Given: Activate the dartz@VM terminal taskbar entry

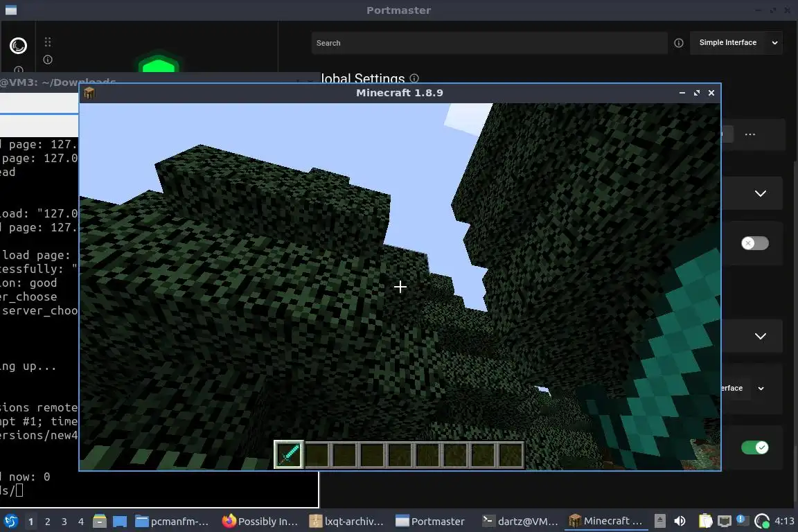Looking at the screenshot, I should 521,522.
